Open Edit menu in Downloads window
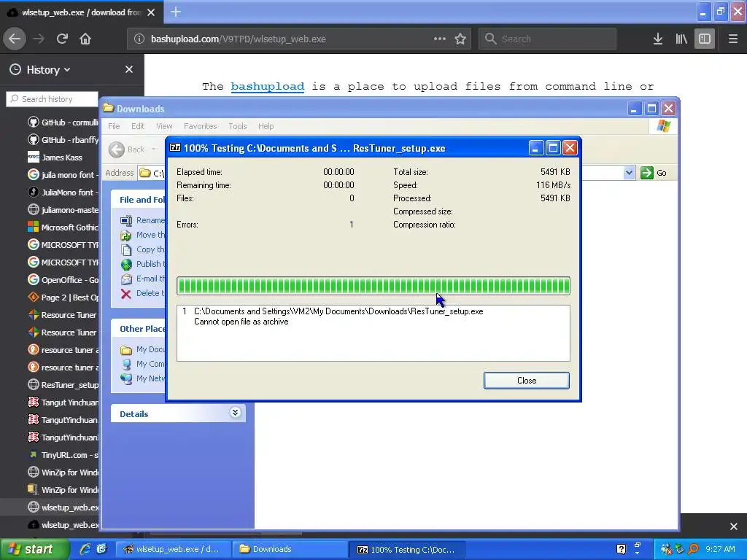The height and width of the screenshot is (560, 747). (x=138, y=126)
